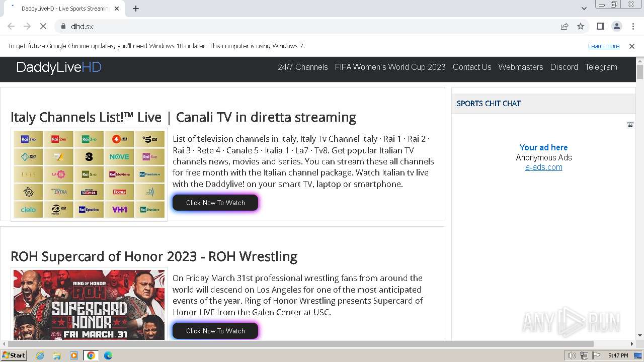Open File Explorer from taskbar

(57, 355)
